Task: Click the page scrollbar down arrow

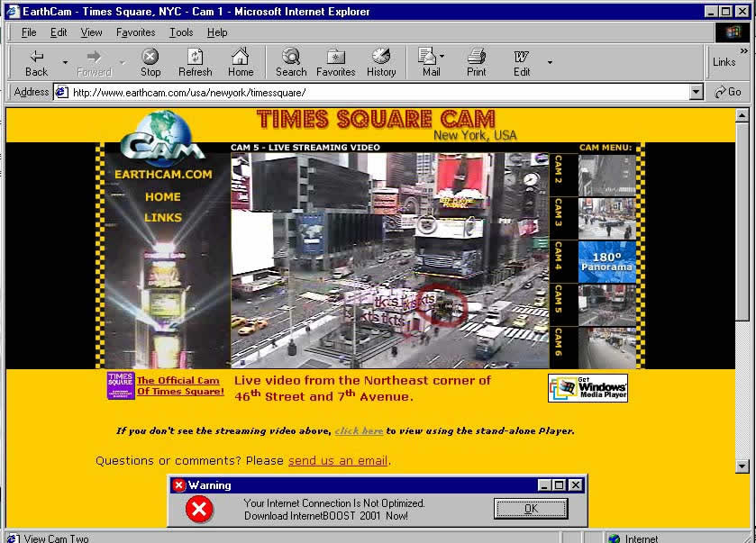Action: coord(742,466)
